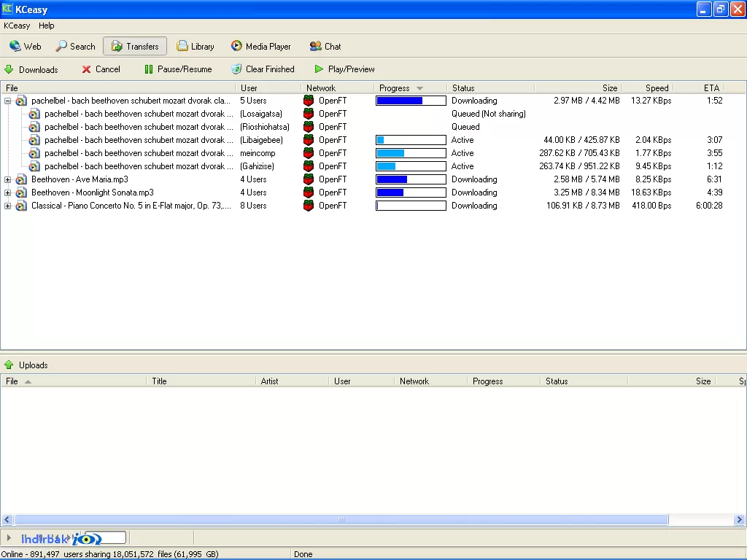Click the uploads scrollbar left arrow
Screen dimensions: 747x560
click(7, 519)
